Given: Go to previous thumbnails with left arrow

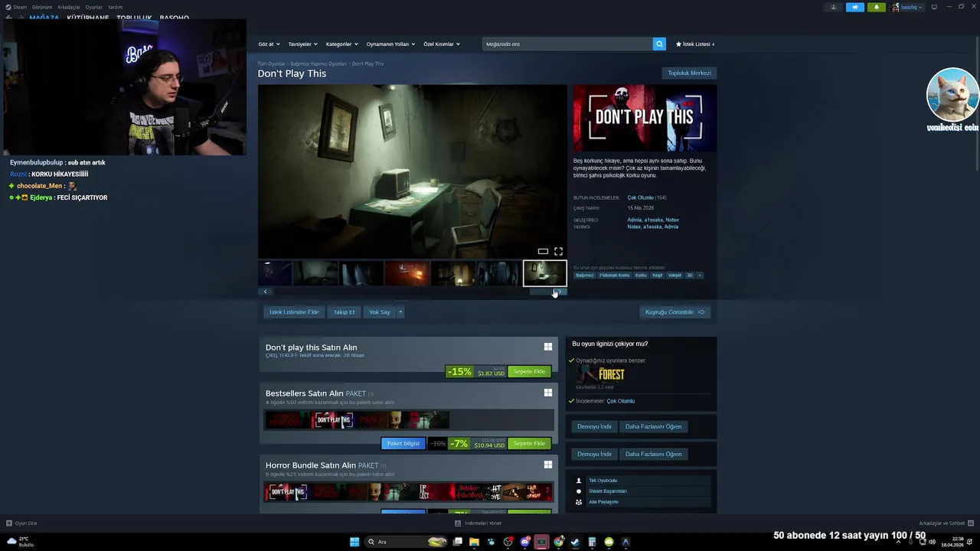Looking at the screenshot, I should click(x=266, y=292).
